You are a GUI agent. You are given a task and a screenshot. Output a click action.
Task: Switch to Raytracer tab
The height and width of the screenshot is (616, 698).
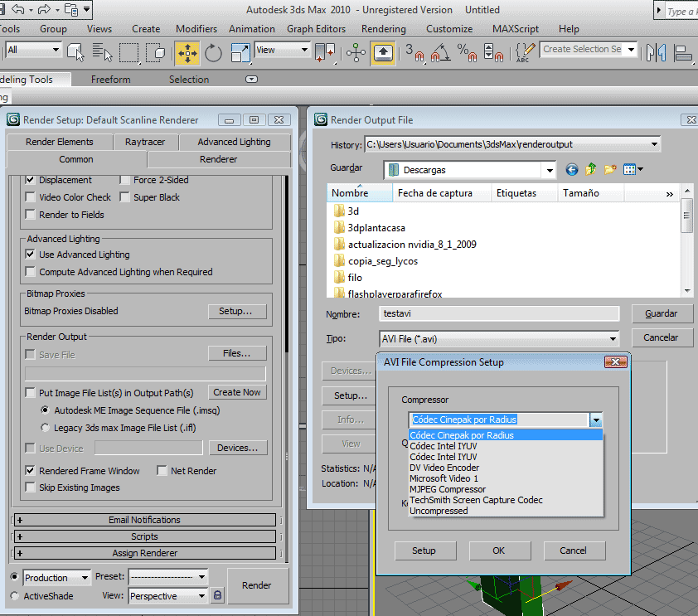[x=145, y=142]
